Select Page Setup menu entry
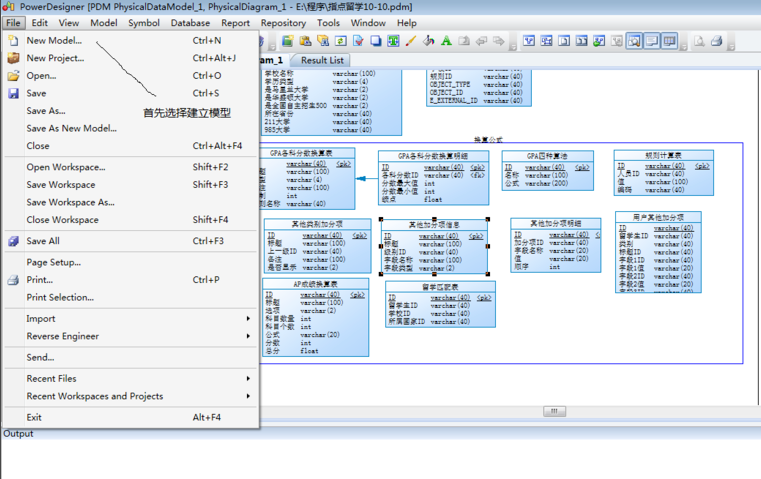The height and width of the screenshot is (479, 761). click(x=54, y=262)
